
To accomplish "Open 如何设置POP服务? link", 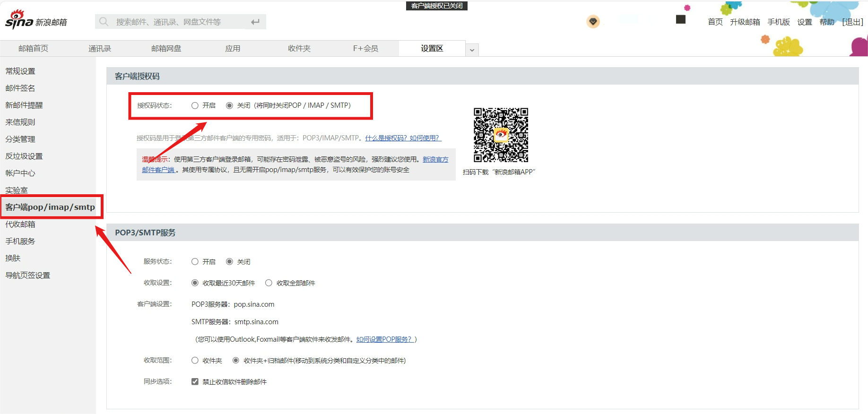I will 385,339.
